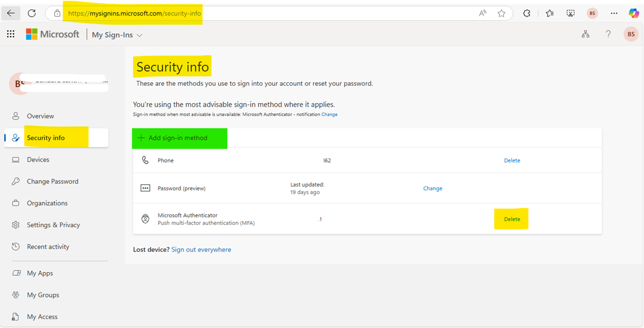The image size is (644, 328).
Task: Add page to favorites via star icon
Action: [x=502, y=13]
